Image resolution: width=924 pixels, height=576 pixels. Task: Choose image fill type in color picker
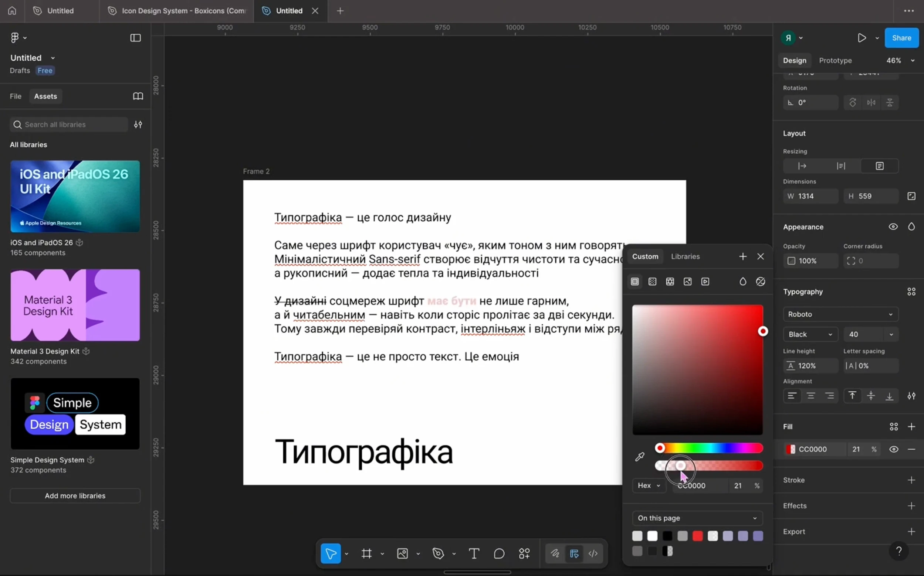[687, 282]
